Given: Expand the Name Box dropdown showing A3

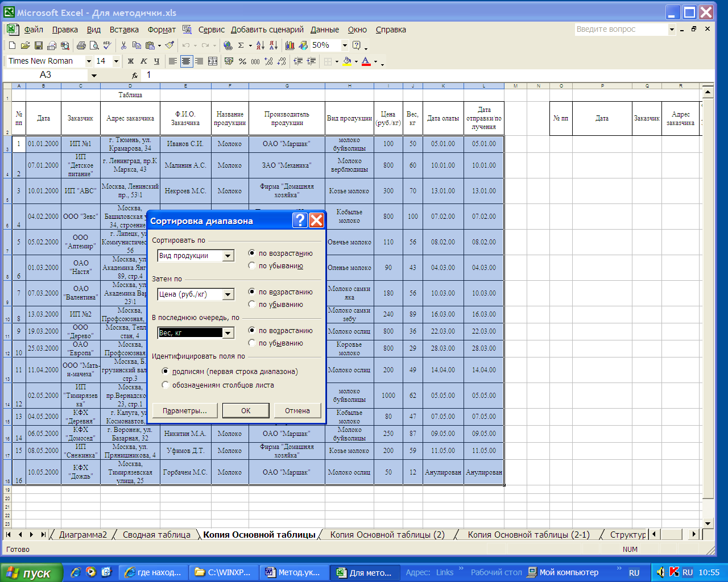Looking at the screenshot, I should [x=94, y=75].
